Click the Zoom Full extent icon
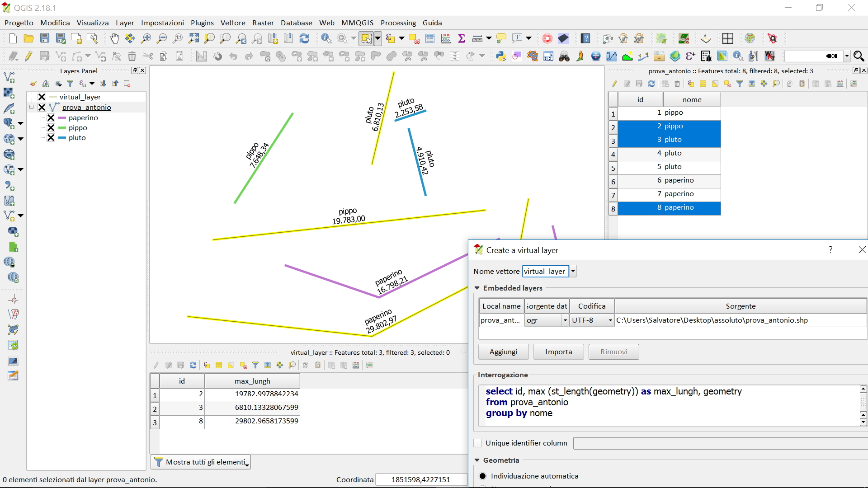The height and width of the screenshot is (488, 868). (193, 38)
